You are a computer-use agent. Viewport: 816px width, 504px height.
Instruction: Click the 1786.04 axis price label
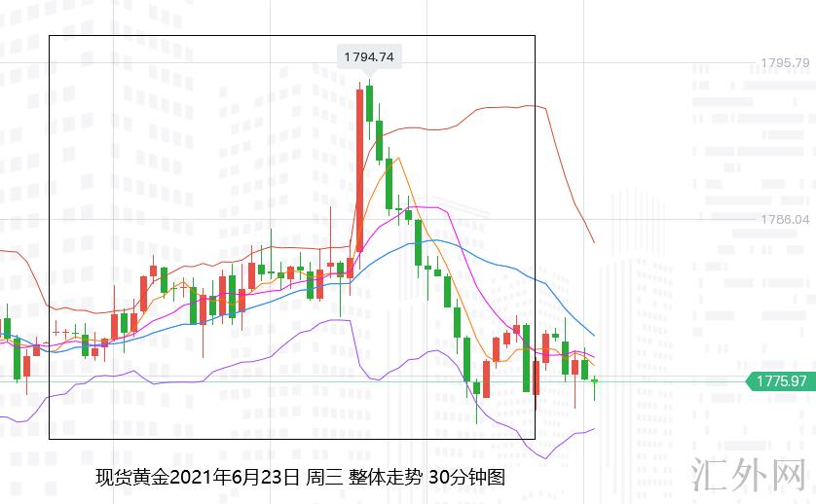point(786,220)
